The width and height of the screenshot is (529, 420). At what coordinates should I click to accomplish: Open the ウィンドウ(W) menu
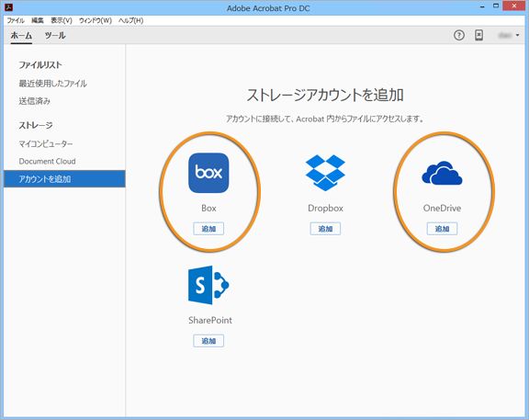coord(96,20)
